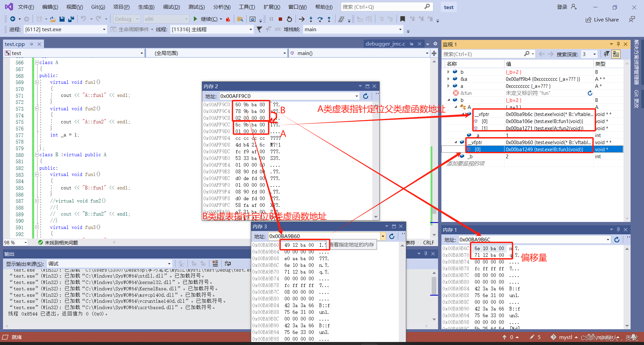The width and height of the screenshot is (644, 345).
Task: Open the 文件(F) menu
Action: click(26, 7)
